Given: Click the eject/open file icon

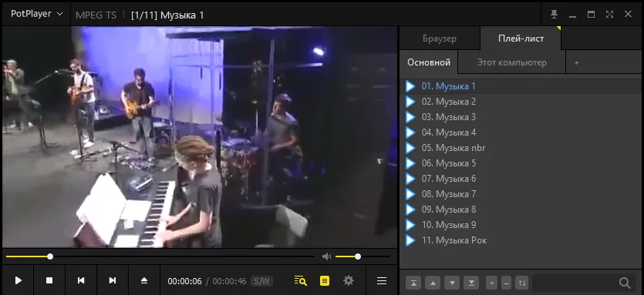Looking at the screenshot, I should [x=144, y=280].
